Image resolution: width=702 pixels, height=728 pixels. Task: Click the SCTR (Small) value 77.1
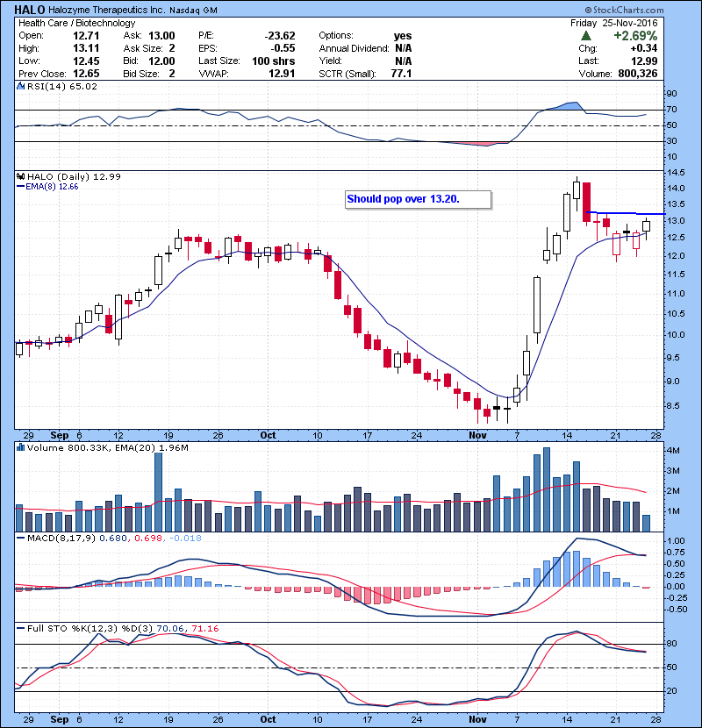(x=401, y=74)
